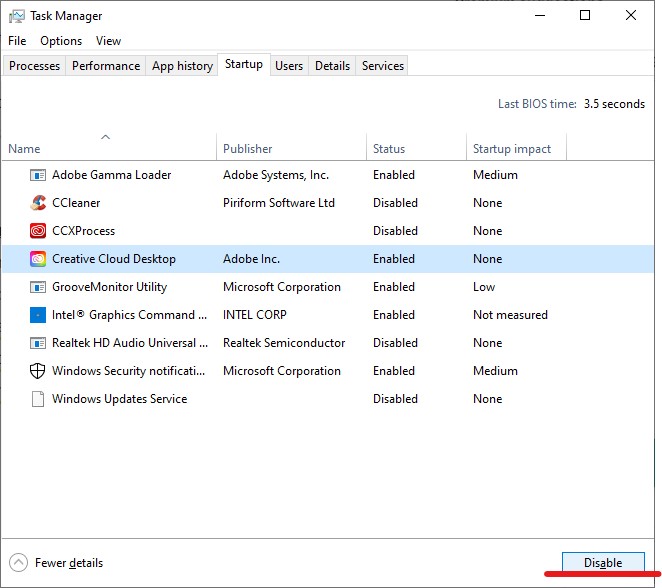This screenshot has height=588, width=662.
Task: Select the Creative Cloud Desktop entry
Action: [x=328, y=259]
